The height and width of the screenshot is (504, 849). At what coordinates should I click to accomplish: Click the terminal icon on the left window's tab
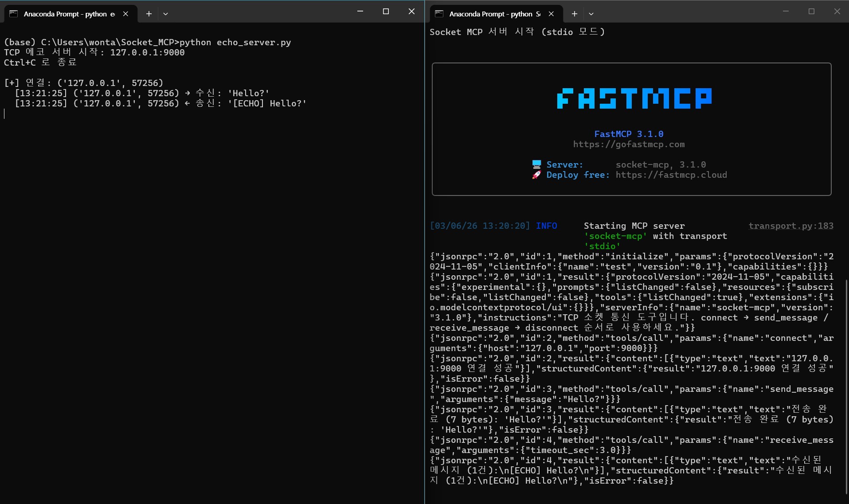(14, 14)
